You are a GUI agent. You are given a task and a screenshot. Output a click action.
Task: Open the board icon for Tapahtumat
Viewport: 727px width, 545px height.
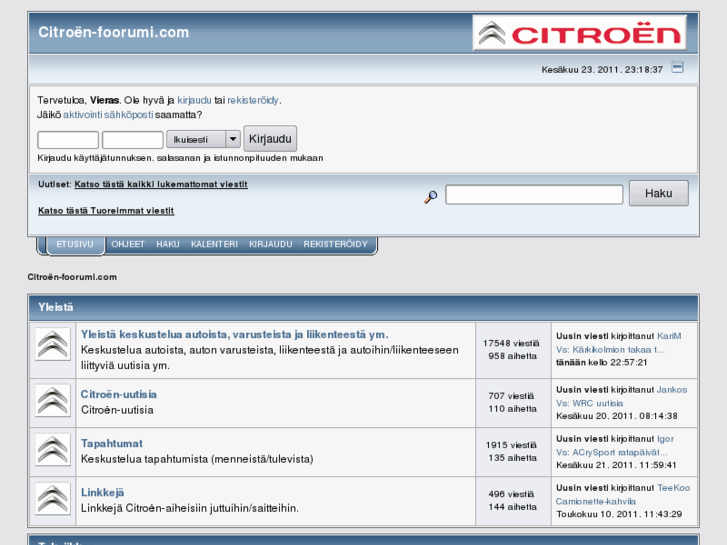pyautogui.click(x=53, y=449)
